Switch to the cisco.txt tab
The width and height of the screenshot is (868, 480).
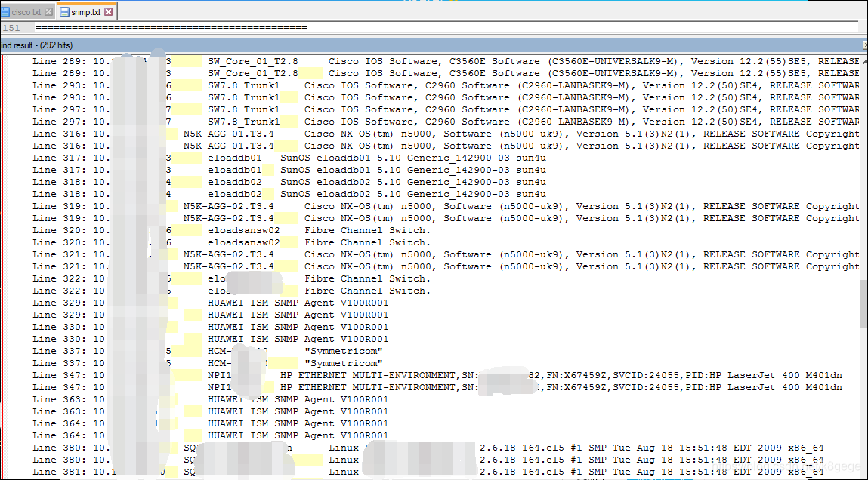[x=25, y=11]
